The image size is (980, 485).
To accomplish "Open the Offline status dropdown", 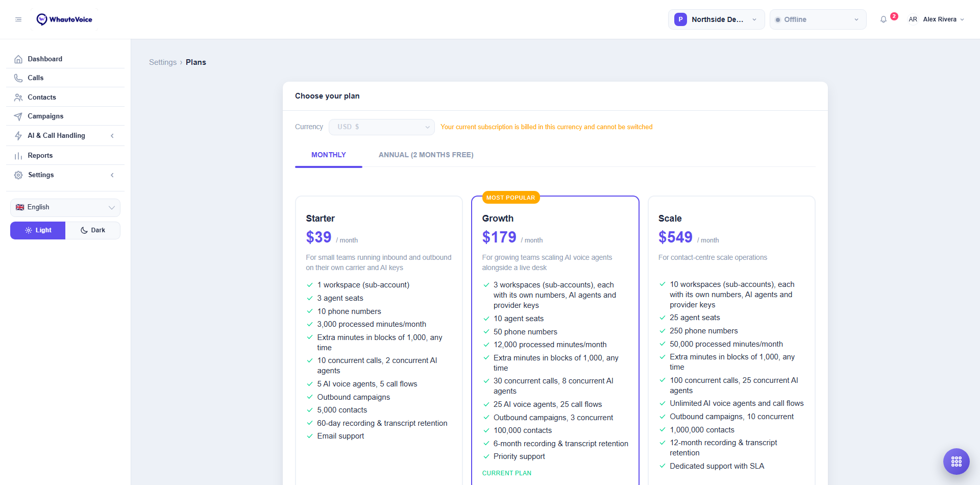I will point(818,19).
